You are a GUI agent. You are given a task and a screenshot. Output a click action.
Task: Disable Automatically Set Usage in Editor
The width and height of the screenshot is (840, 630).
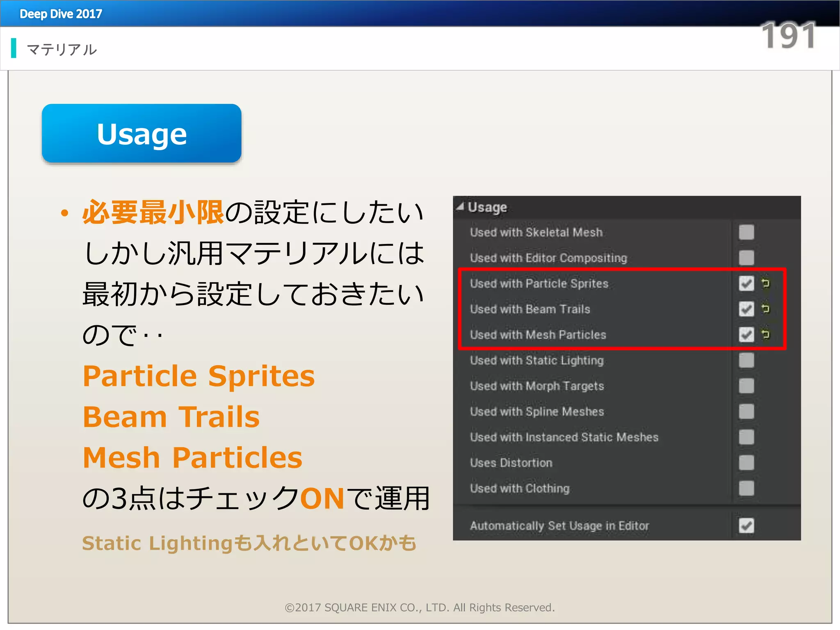point(746,525)
